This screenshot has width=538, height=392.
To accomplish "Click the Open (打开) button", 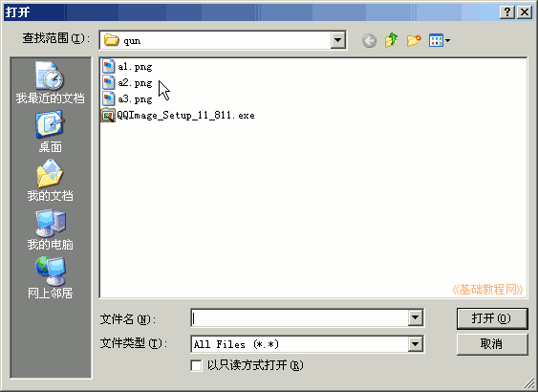I will pyautogui.click(x=492, y=318).
